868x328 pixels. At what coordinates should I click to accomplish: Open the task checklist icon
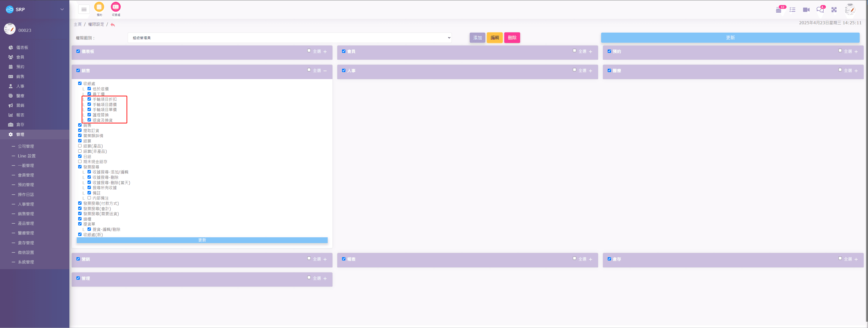(x=792, y=10)
